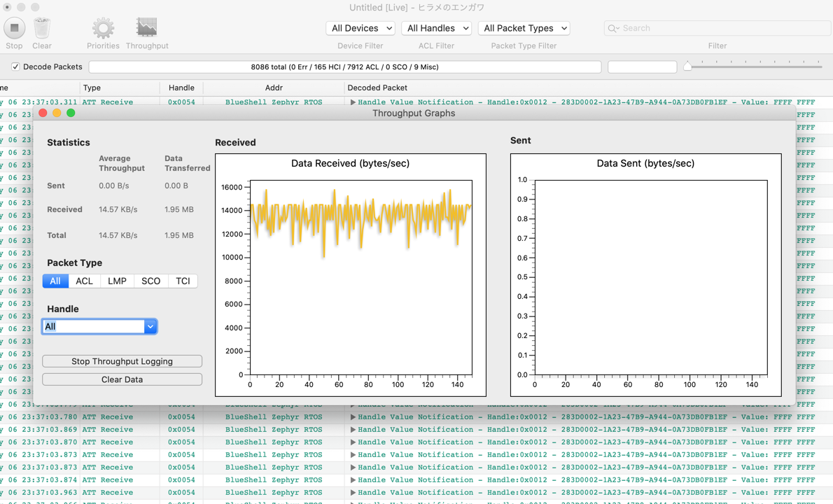The width and height of the screenshot is (833, 504).
Task: Click the 'Average Throughput' column label
Action: 122,163
